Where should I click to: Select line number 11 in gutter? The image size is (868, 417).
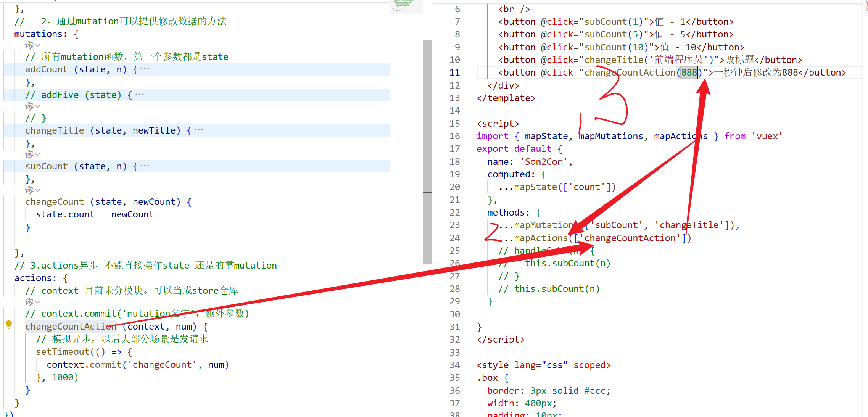454,72
